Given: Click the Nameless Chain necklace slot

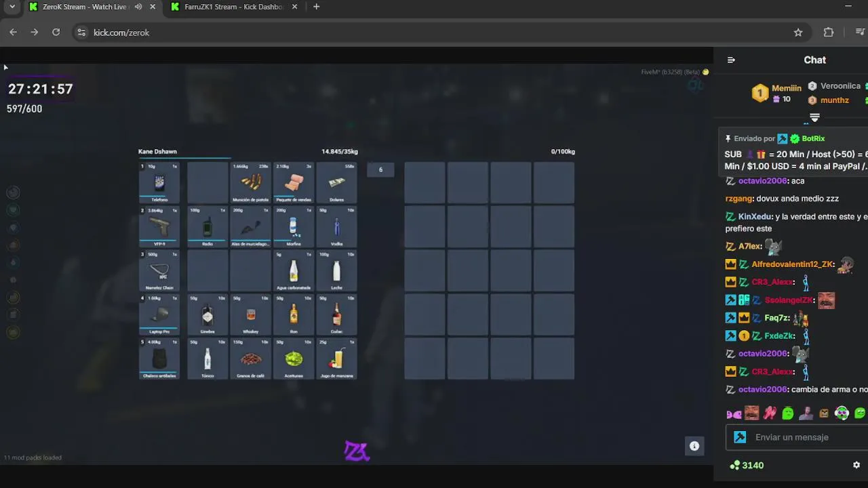Looking at the screenshot, I should coord(159,271).
